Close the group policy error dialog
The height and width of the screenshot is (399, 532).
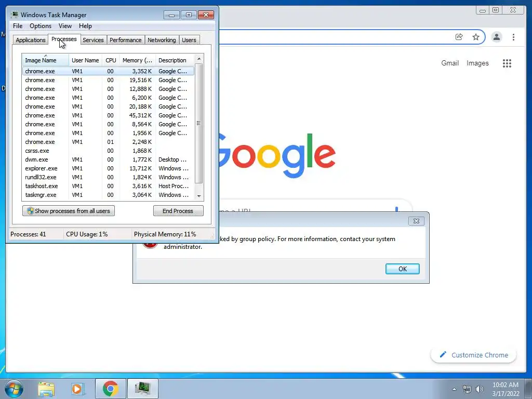(x=416, y=221)
